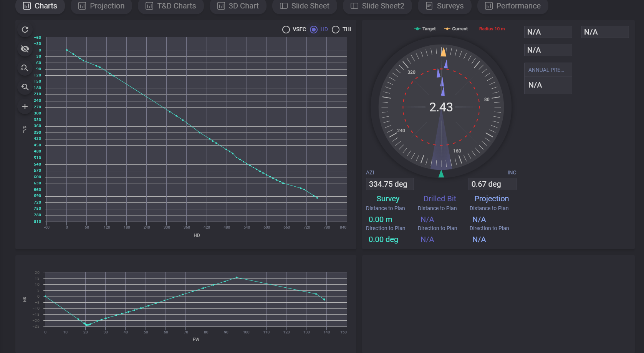The image size is (644, 353).
Task: Click the Target legend entry
Action: [425, 29]
